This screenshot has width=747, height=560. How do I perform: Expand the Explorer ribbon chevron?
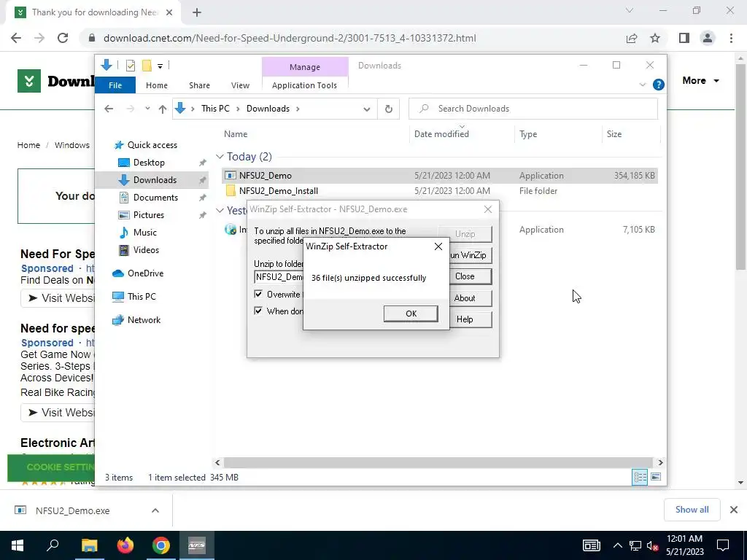[x=642, y=85]
